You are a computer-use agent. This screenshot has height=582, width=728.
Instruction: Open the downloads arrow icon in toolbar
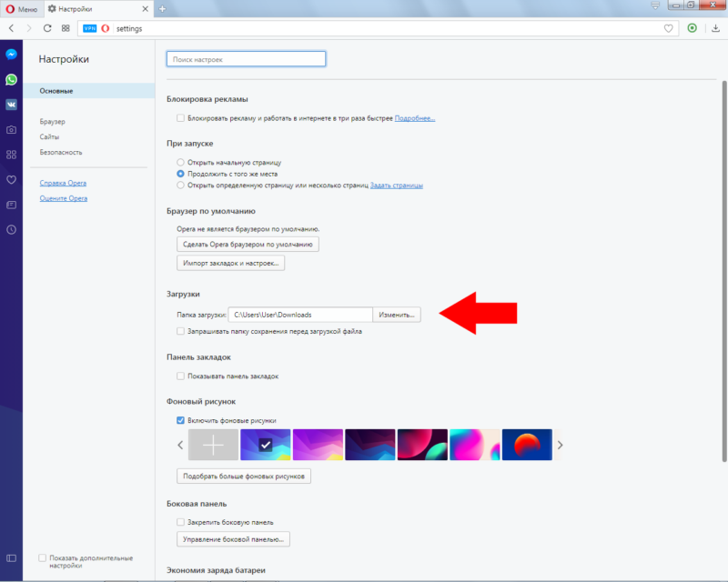coord(715,28)
